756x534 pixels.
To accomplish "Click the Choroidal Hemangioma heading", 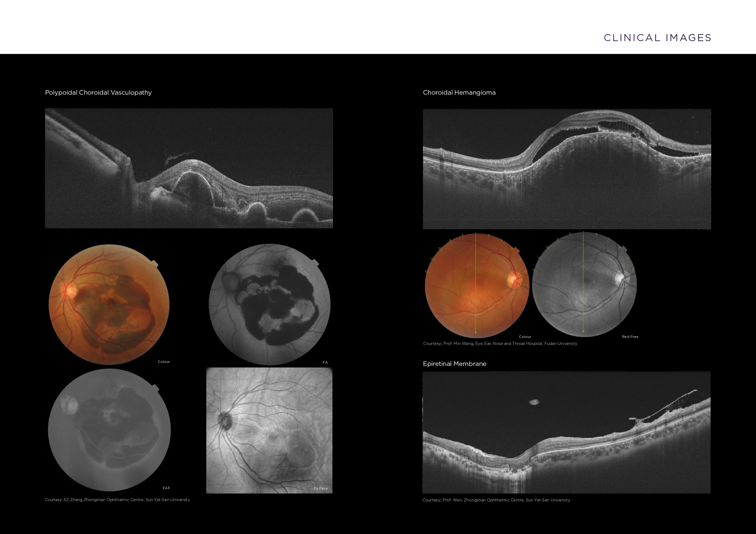I will pos(459,93).
